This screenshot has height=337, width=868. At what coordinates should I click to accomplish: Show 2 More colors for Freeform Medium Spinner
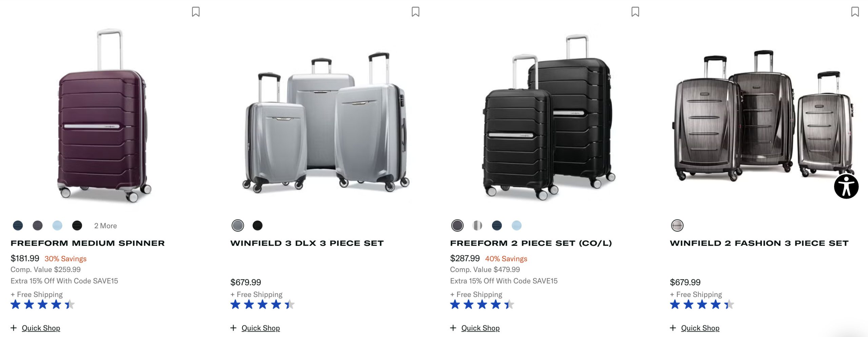(105, 226)
